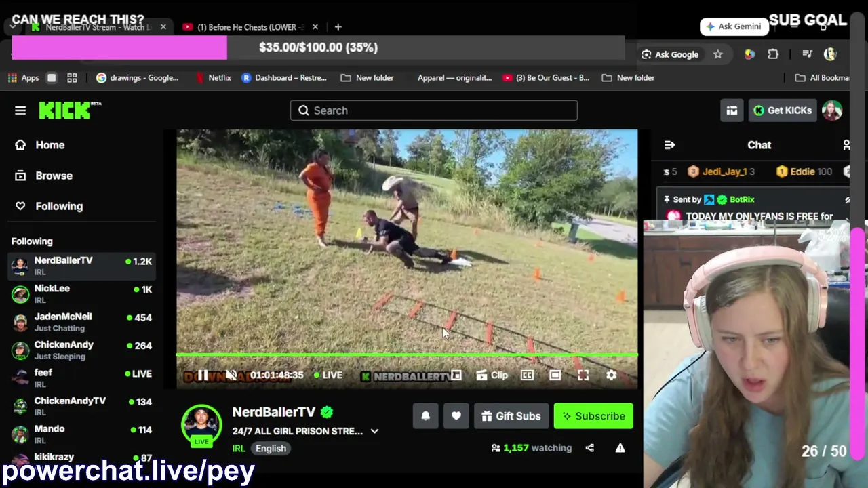Click Ask Google in the address bar
This screenshot has width=868, height=488.
(670, 54)
